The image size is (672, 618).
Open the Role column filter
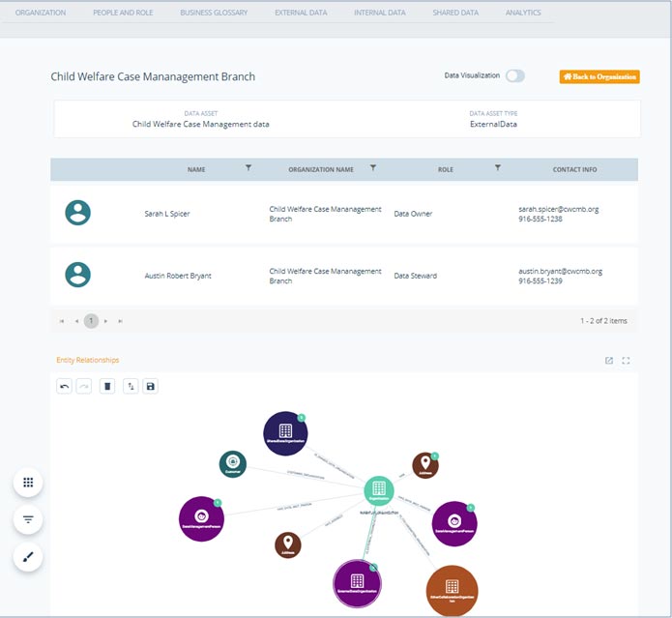pyautogui.click(x=498, y=167)
